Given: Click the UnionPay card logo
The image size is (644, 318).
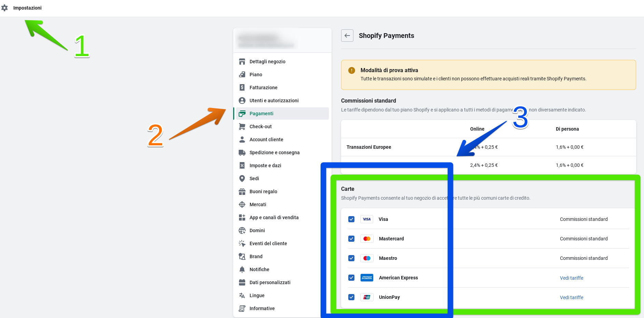Looking at the screenshot, I should pyautogui.click(x=367, y=297).
